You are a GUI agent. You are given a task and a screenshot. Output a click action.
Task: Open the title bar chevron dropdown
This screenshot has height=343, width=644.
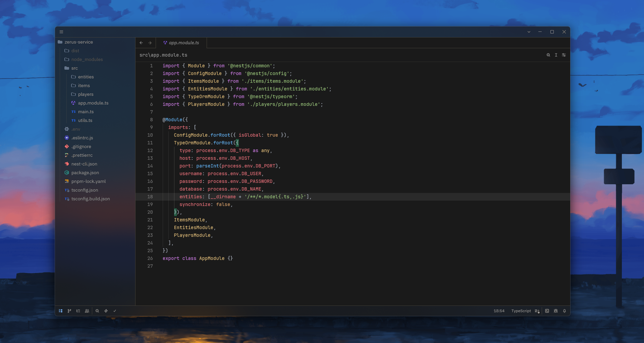[x=529, y=32]
